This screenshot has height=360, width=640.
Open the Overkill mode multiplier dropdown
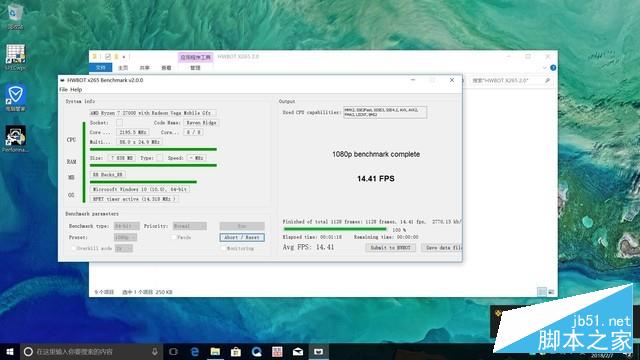pyautogui.click(x=123, y=248)
